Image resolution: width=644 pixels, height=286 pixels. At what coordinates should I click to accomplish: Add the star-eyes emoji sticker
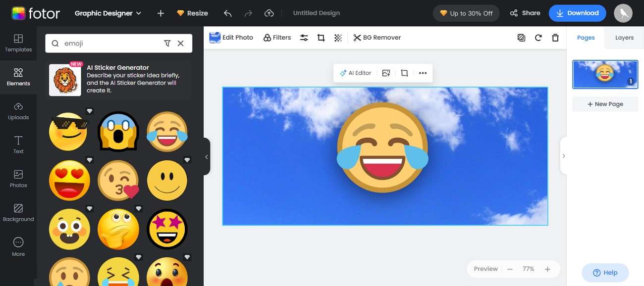[x=167, y=229]
